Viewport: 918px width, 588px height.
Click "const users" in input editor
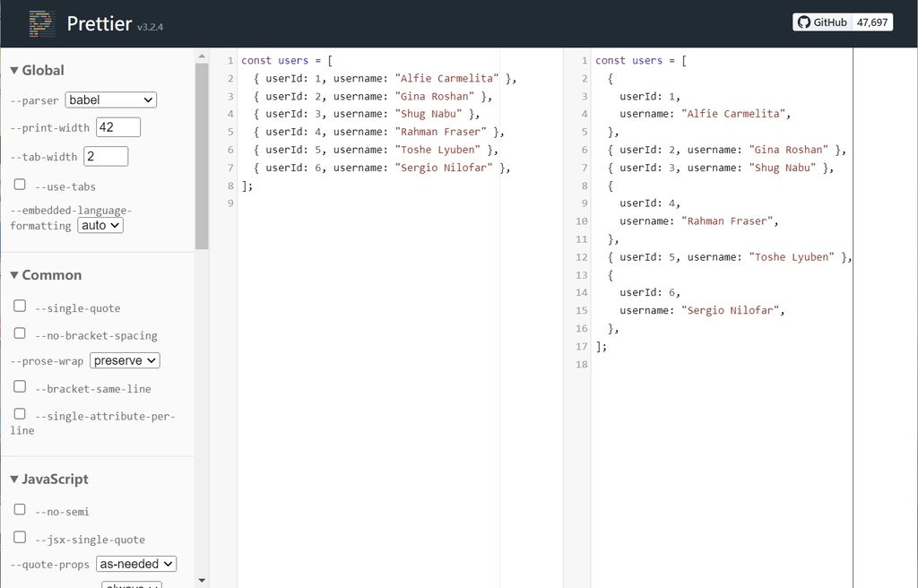click(x=274, y=60)
